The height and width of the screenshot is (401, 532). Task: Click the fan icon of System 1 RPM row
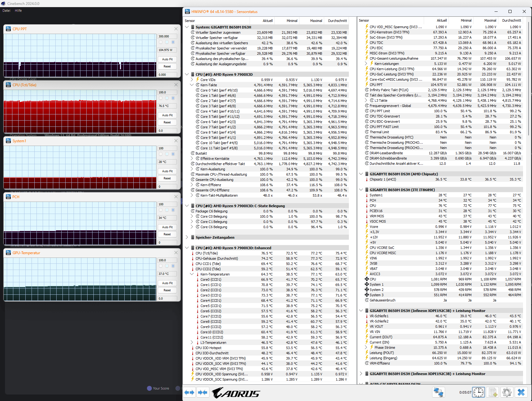pyautogui.click(x=367, y=284)
